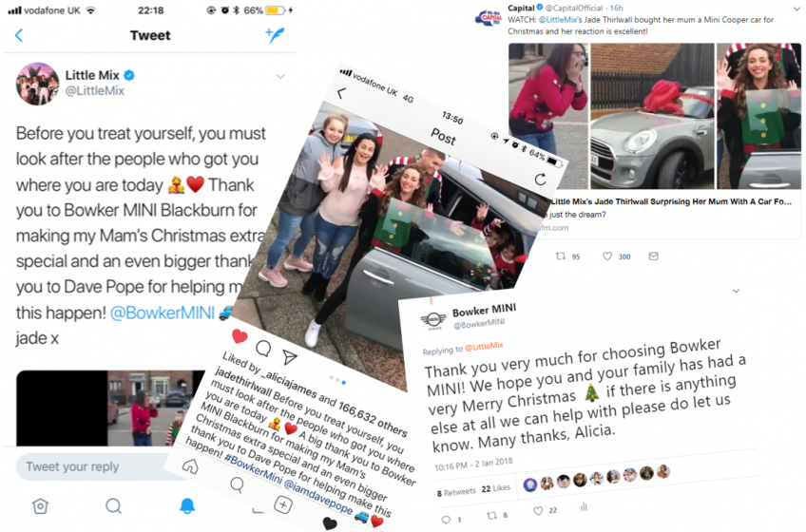Open the Twitter home tab icon
806x532 pixels.
(40, 506)
